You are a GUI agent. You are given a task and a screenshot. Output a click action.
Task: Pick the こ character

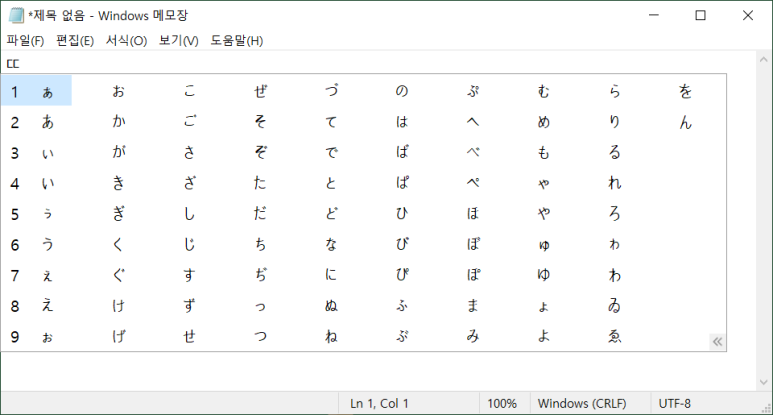pyautogui.click(x=189, y=91)
